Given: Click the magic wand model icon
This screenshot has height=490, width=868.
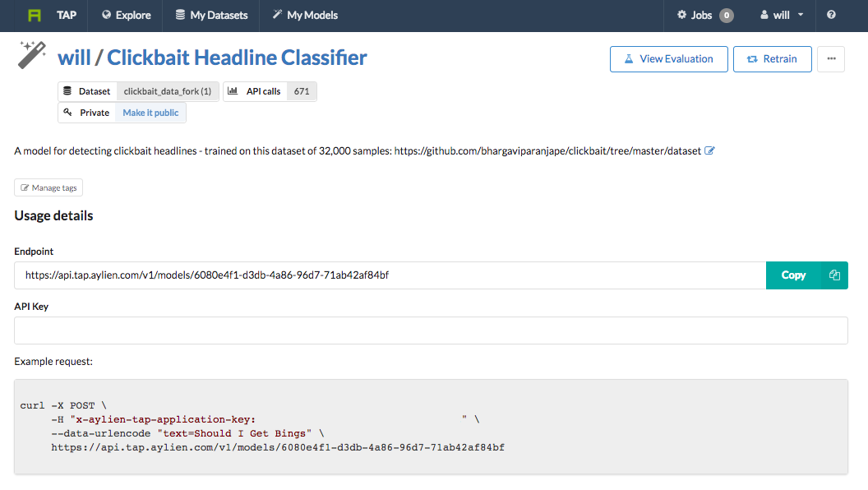Looking at the screenshot, I should click(x=31, y=55).
